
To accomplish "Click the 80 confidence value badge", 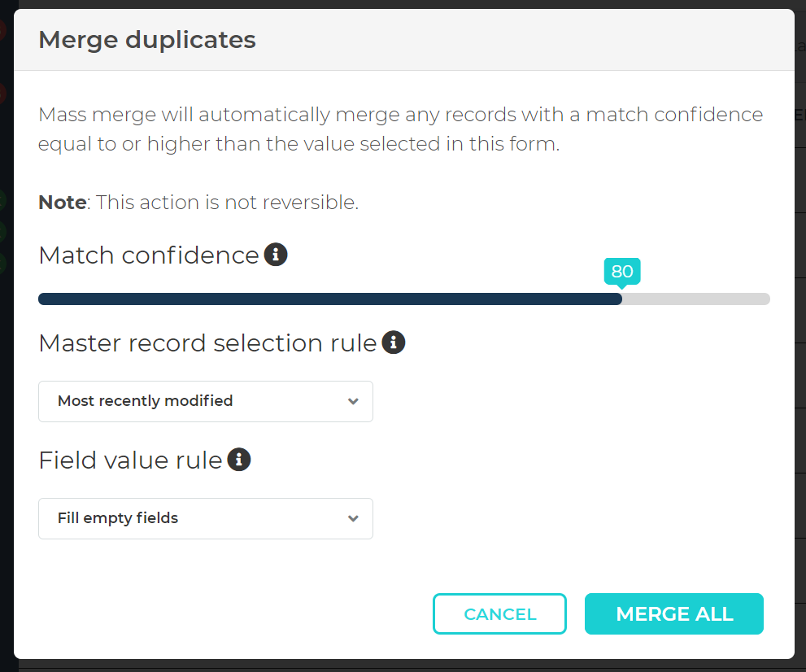I will point(622,271).
